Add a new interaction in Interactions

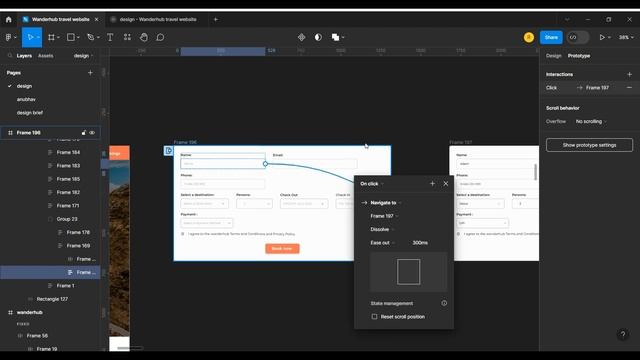629,74
